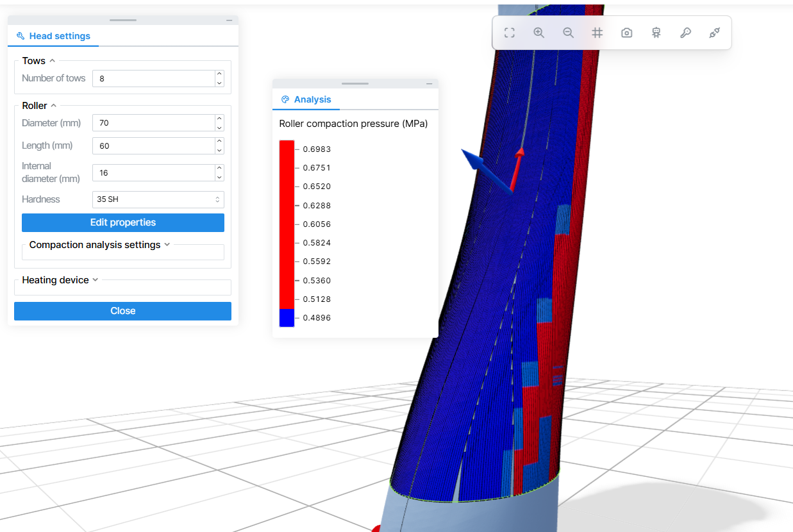Screen dimensions: 793x532
Task: Grab the Analysis panel drag handle
Action: (x=355, y=84)
